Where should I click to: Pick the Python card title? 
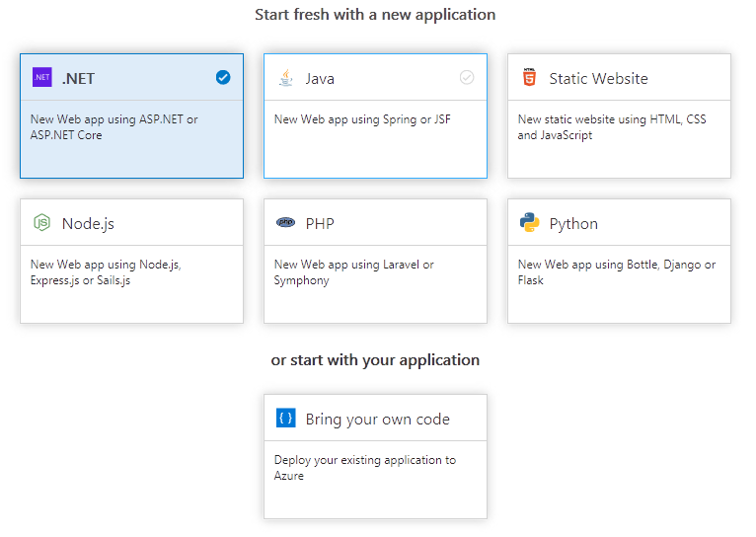point(573,224)
